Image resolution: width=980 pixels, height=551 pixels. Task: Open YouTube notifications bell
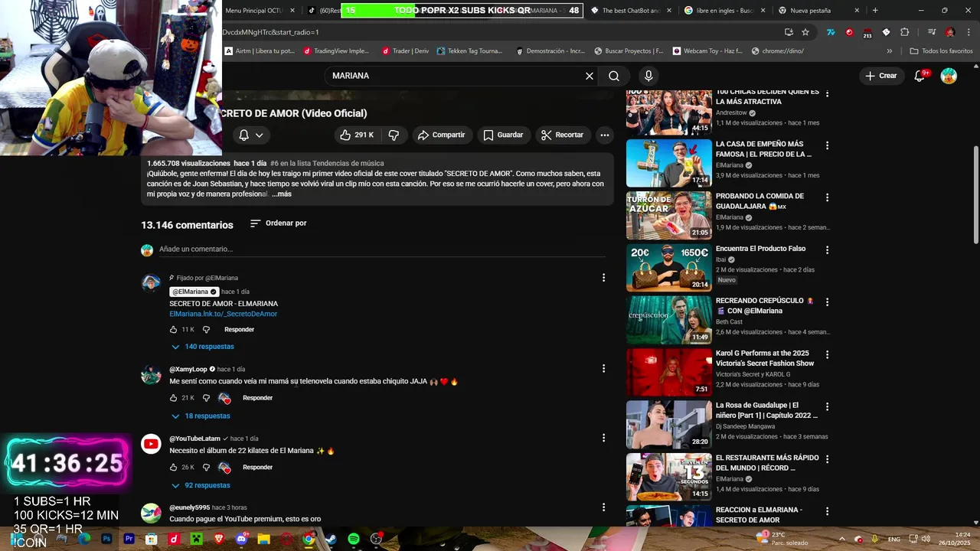click(x=920, y=76)
